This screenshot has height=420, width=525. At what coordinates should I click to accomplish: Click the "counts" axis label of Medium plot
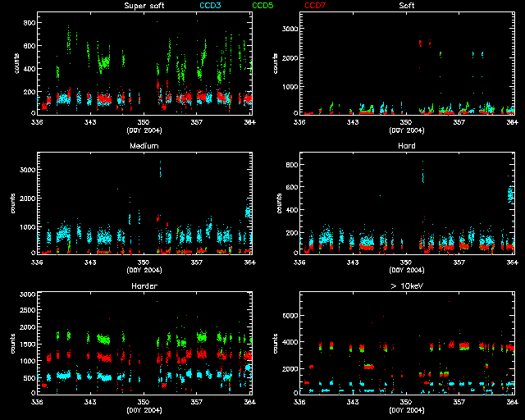point(13,203)
